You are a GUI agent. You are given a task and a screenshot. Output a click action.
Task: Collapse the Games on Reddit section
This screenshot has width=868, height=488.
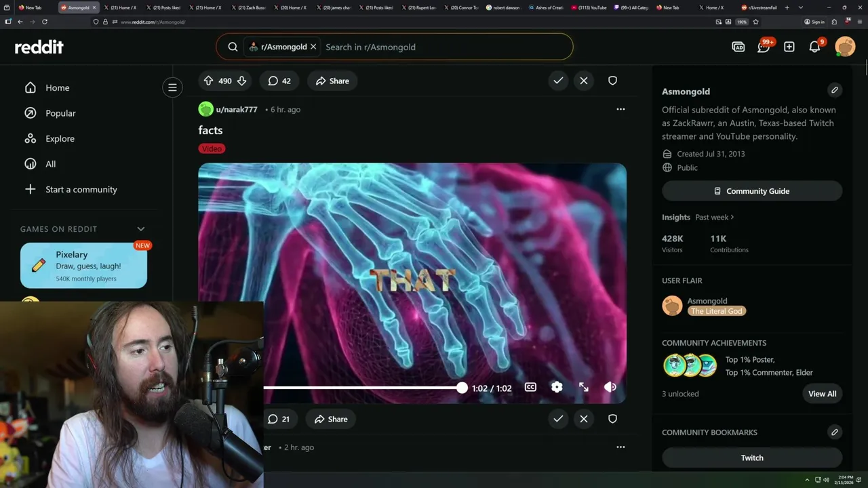(x=141, y=229)
